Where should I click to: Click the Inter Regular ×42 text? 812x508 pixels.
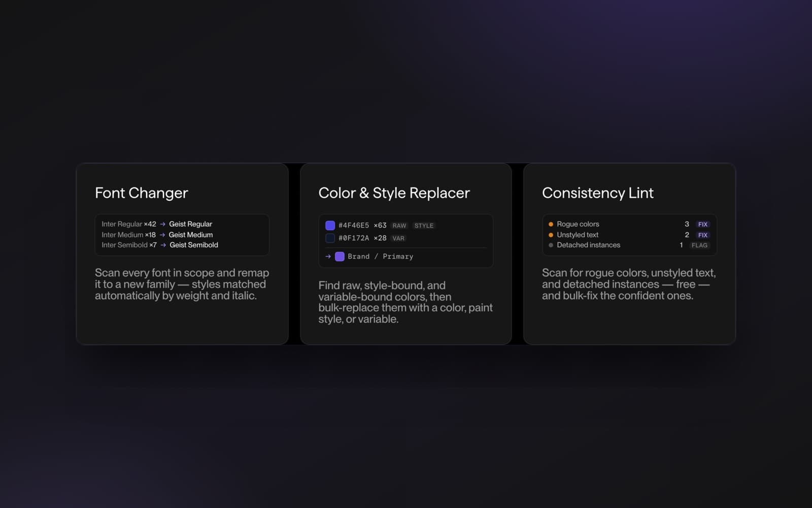pos(129,224)
